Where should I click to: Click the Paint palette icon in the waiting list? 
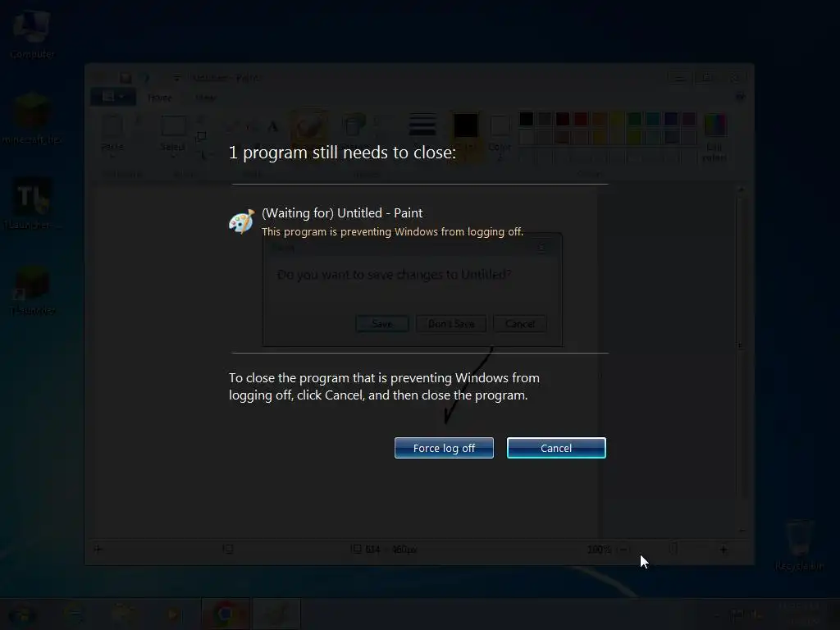click(x=242, y=221)
